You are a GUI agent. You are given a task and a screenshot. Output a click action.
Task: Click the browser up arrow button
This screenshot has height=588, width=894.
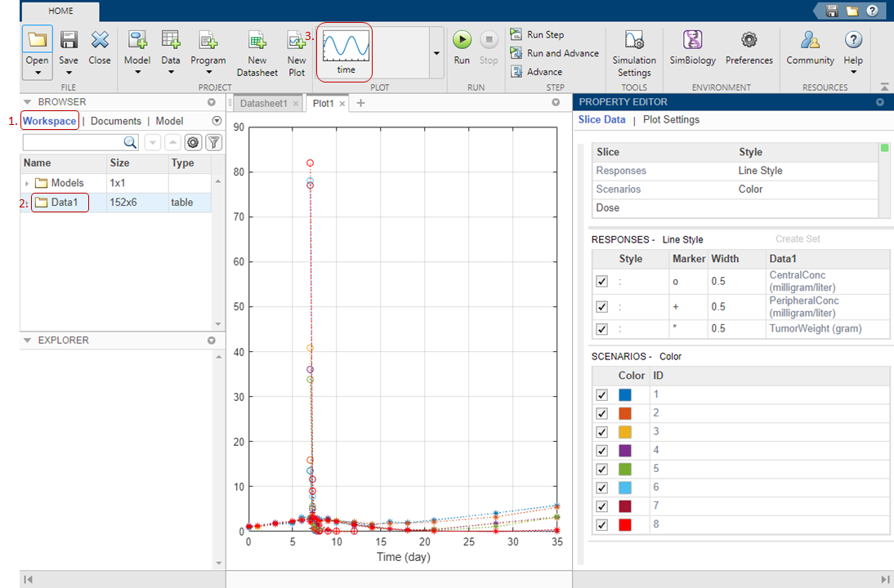pyautogui.click(x=172, y=142)
